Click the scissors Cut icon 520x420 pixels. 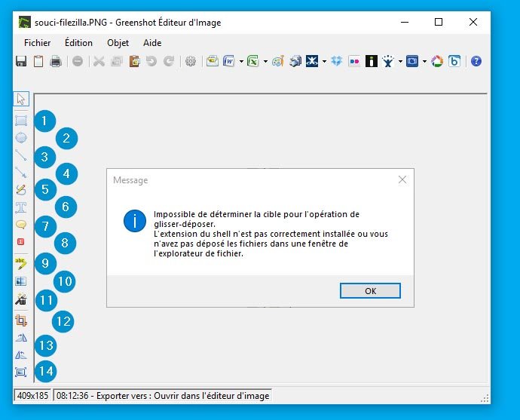pyautogui.click(x=99, y=61)
